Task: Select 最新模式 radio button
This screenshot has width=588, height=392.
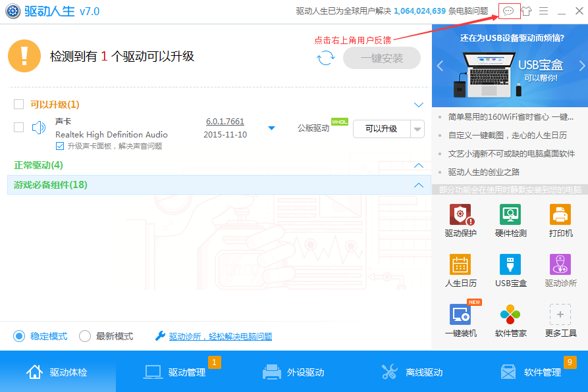Action: [85, 336]
